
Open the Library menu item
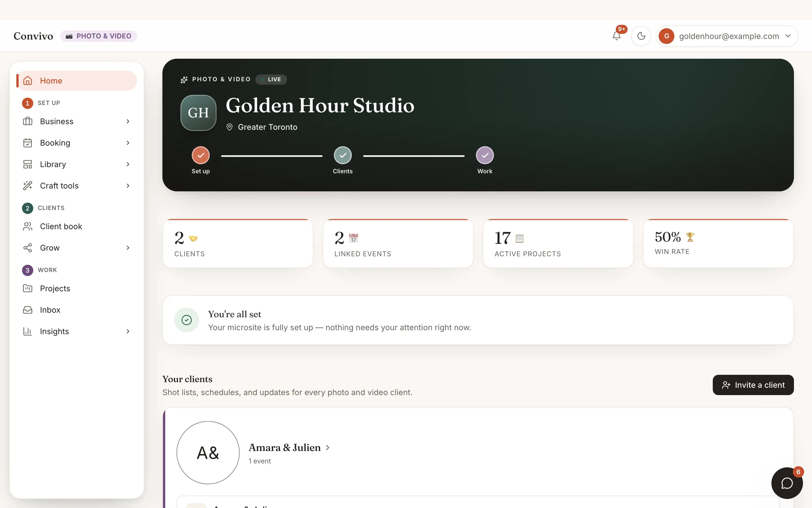point(77,164)
